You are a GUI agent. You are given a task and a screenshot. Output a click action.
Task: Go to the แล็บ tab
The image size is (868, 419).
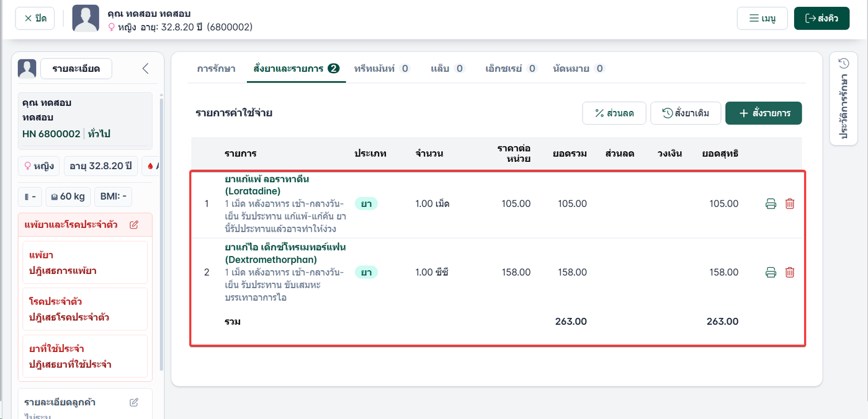pos(447,68)
